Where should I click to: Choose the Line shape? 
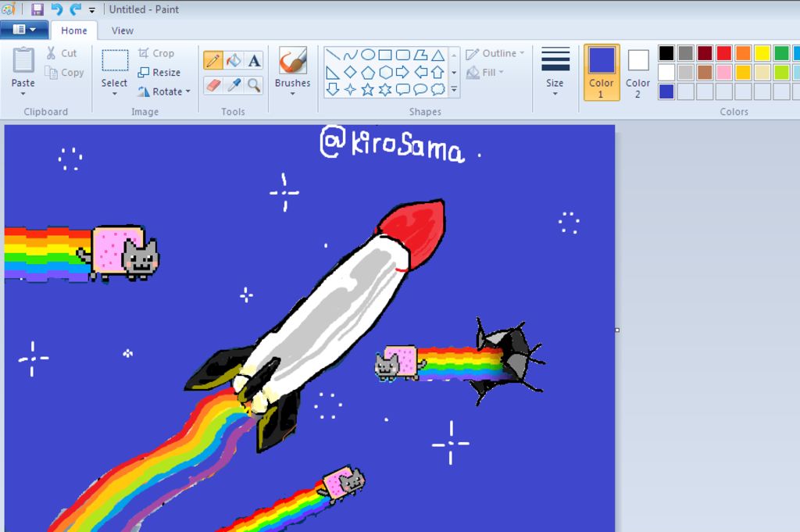[x=333, y=55]
